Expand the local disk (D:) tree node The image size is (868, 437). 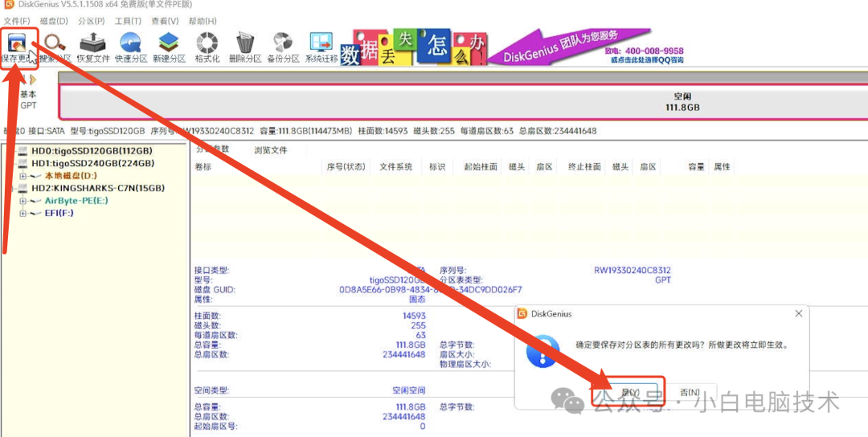tap(23, 176)
